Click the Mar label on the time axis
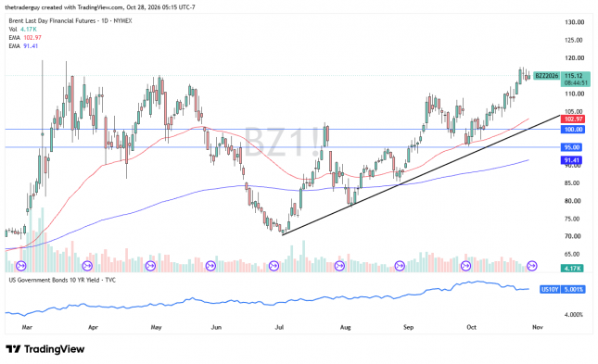 pos(27,327)
